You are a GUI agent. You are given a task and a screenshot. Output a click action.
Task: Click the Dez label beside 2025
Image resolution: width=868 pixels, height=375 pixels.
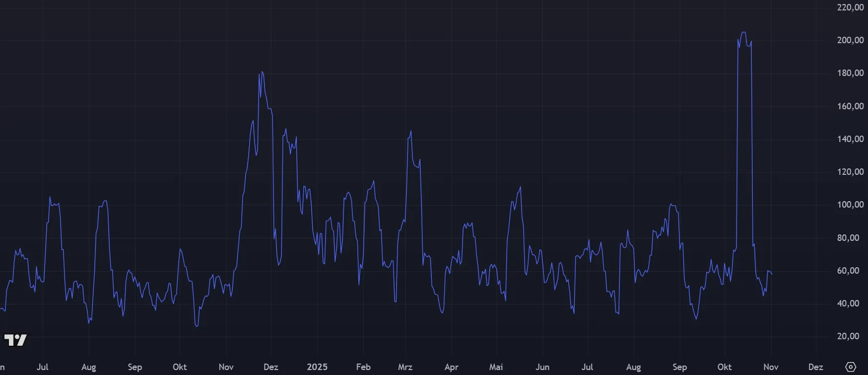click(x=271, y=367)
